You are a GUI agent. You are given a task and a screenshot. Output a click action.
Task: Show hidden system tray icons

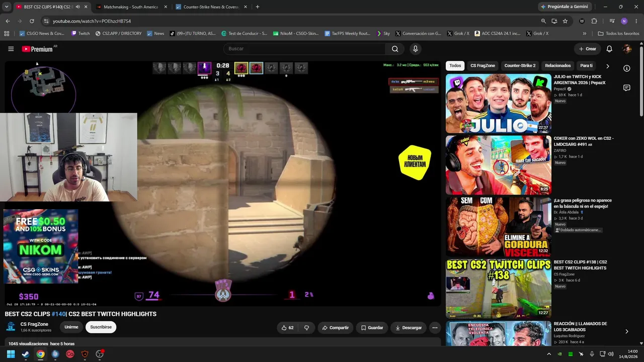[x=549, y=354]
